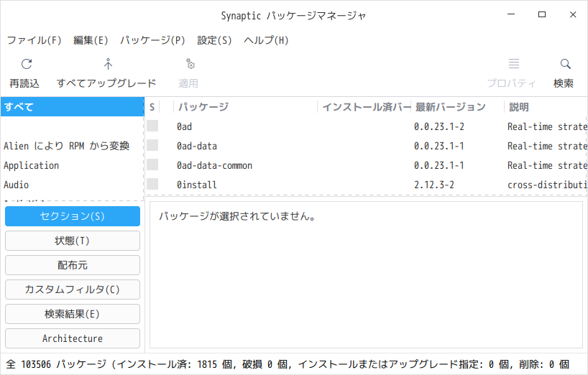This screenshot has width=588, height=375.
Task: Click 'cross-distributi' description of 0install
Action: tap(547, 185)
